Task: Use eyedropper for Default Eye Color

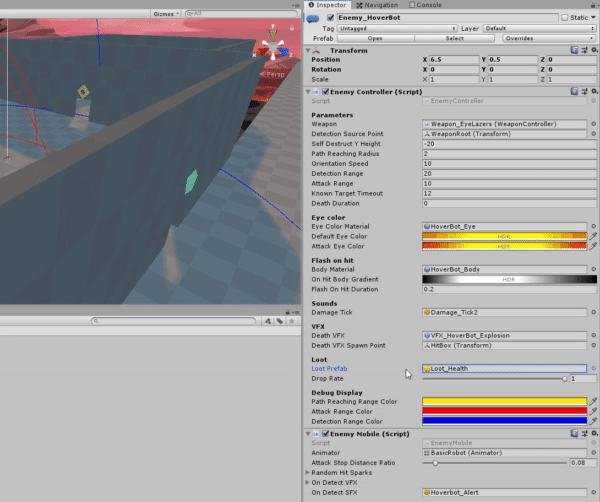Action: 593,236
